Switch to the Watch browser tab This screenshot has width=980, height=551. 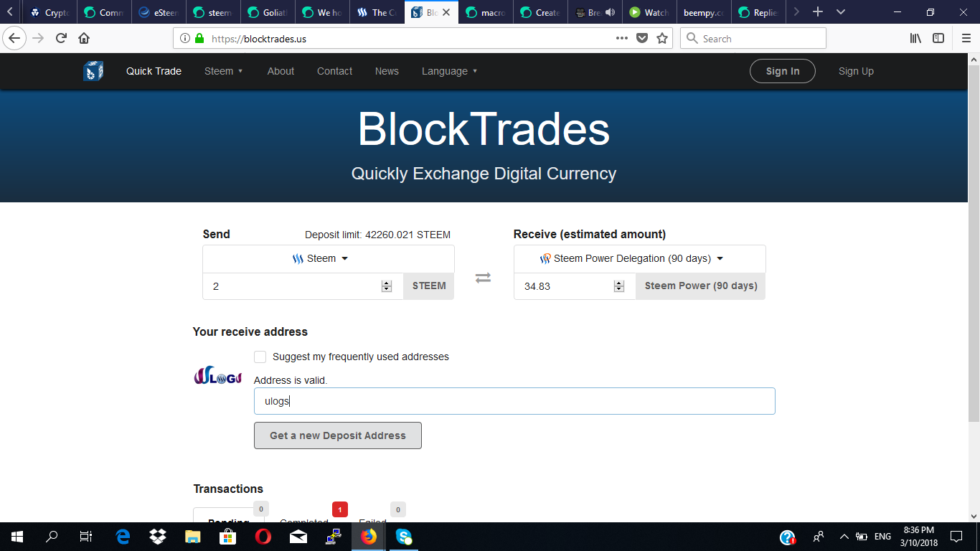(649, 12)
